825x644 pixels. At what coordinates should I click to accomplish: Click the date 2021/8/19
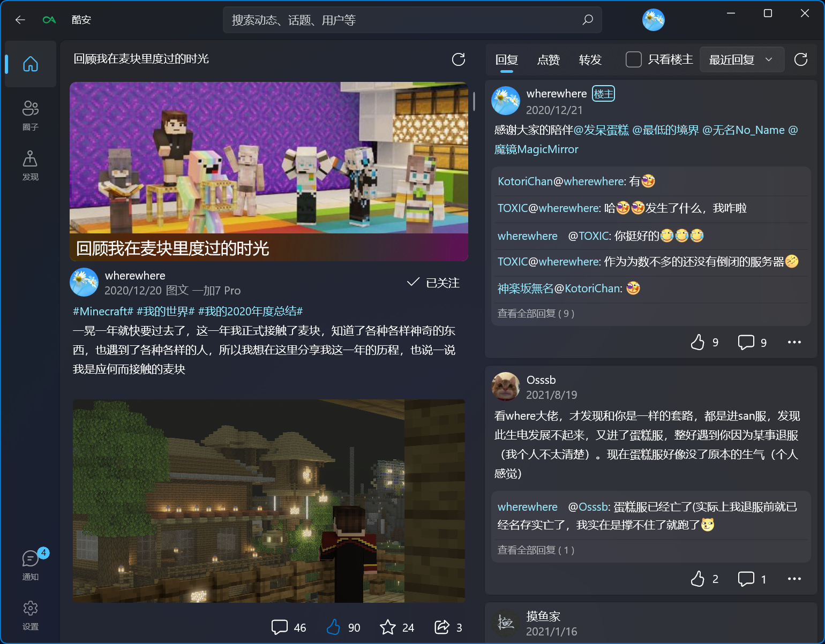coord(552,395)
